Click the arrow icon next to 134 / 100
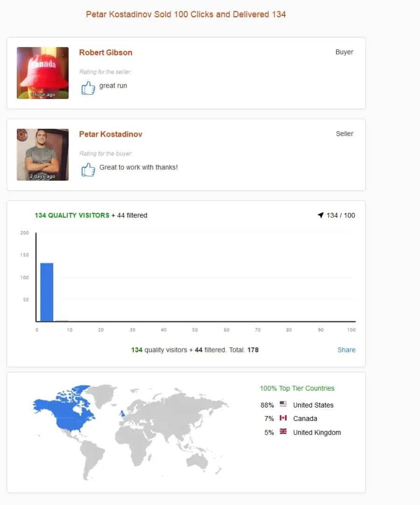Screen dimensions: 420x505 tap(321, 215)
